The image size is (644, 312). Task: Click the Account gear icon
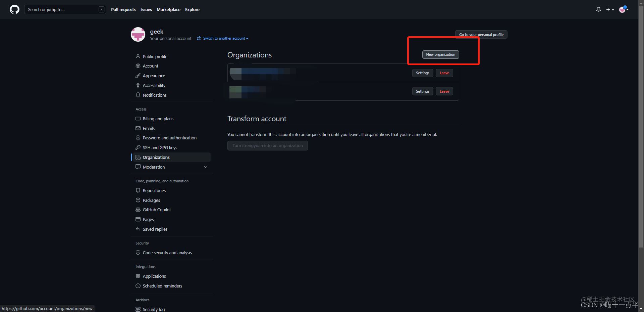(x=138, y=66)
